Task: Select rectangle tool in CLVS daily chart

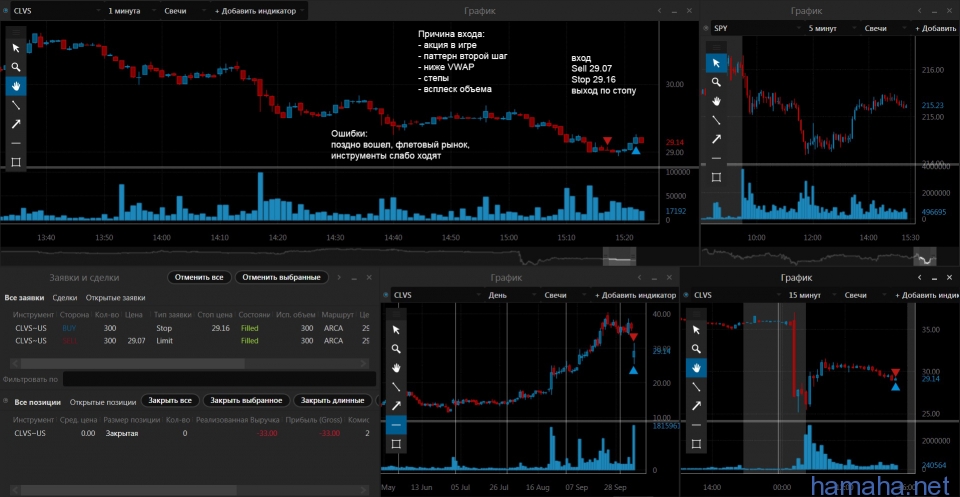Action: pos(396,444)
